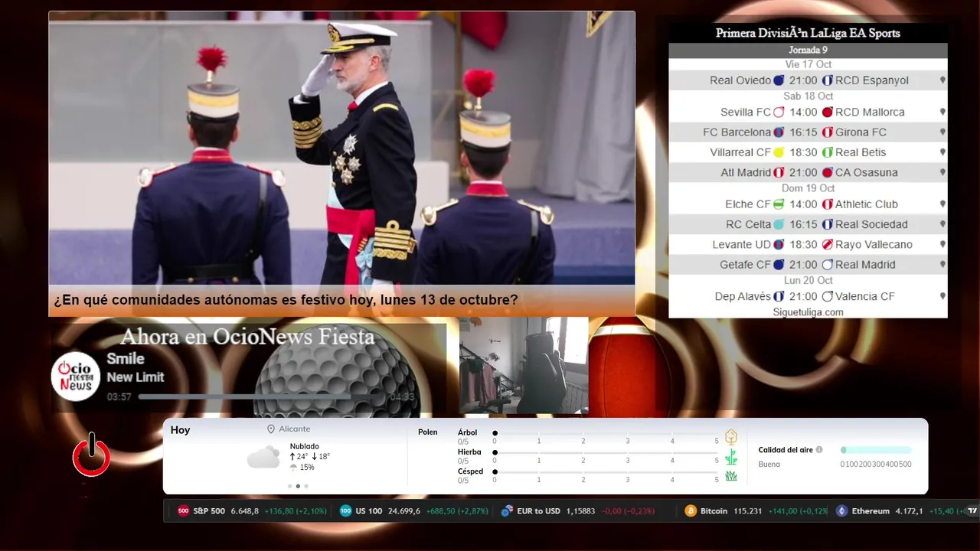Open S&P 500 quote in ticker

[x=252, y=511]
